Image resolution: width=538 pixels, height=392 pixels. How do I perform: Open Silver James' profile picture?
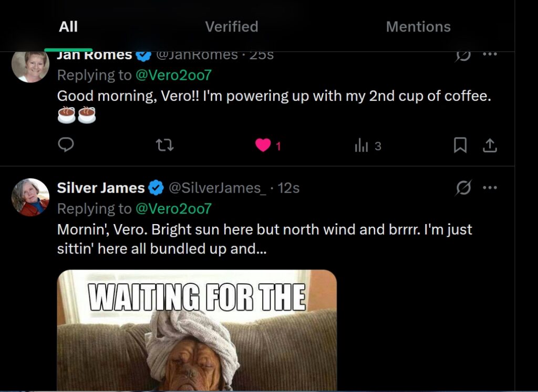click(30, 197)
